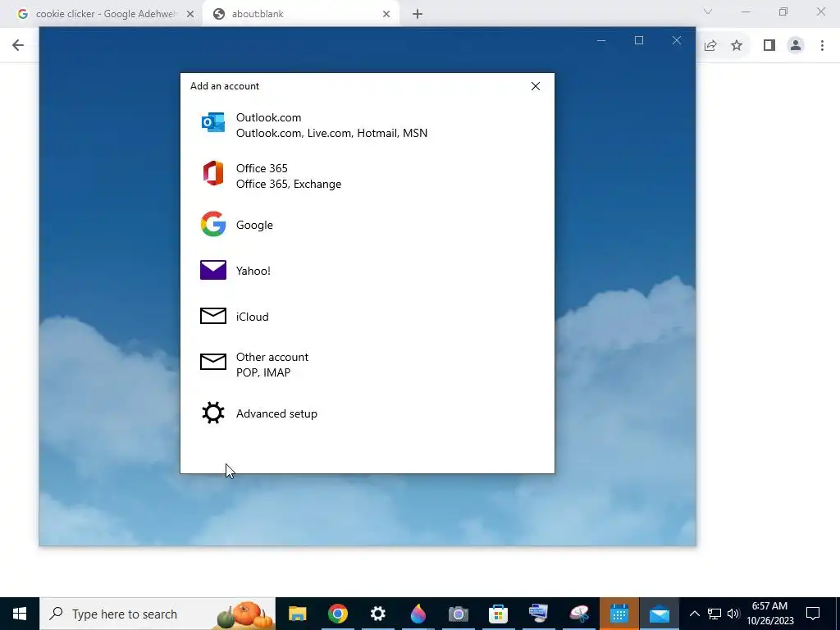Screen dimensions: 840x630
Task: Open Settings gear from taskbar
Action: pyautogui.click(x=377, y=614)
